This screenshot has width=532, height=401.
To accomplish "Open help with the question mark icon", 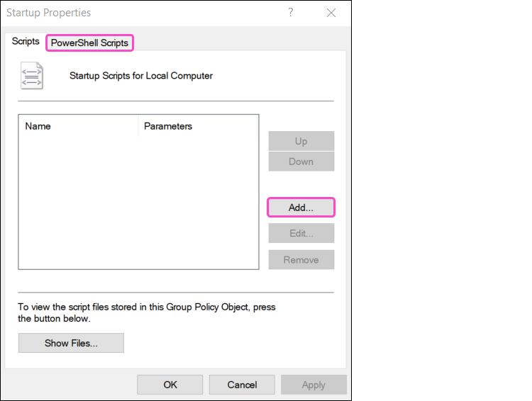I will (x=291, y=13).
